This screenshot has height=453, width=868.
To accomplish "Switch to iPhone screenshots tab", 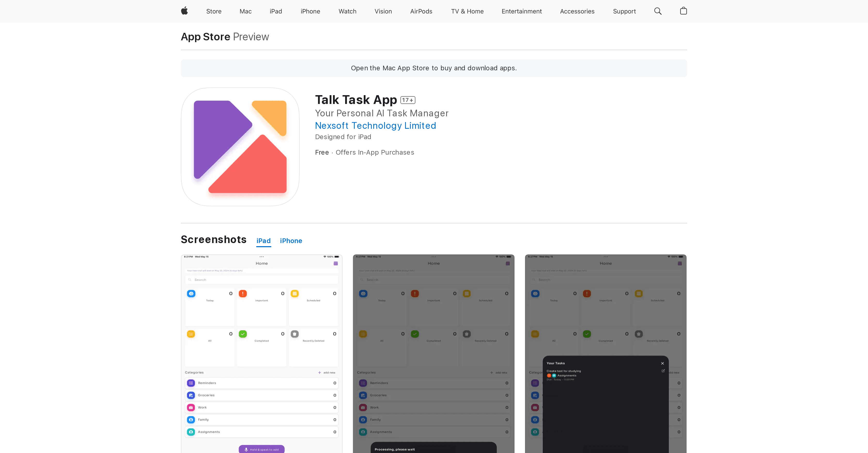I will pos(291,240).
